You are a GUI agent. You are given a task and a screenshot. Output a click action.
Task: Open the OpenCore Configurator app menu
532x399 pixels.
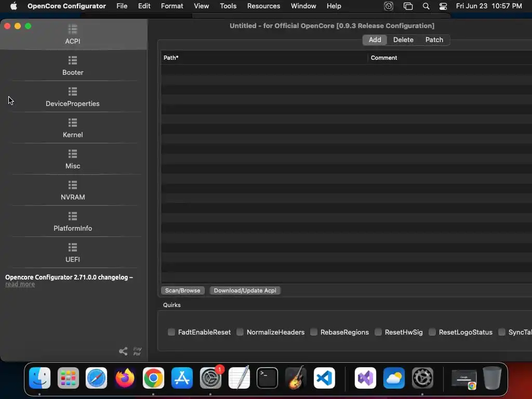66,6
